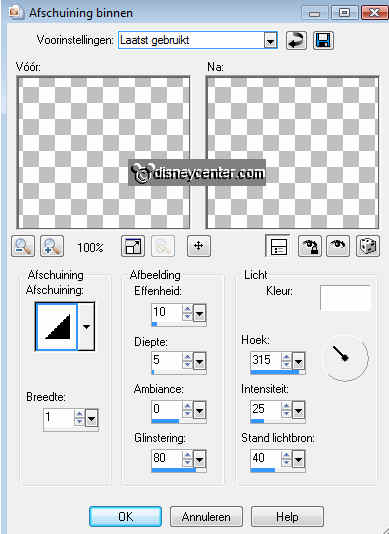Click the Annuleren button
Screen dimensions: 389x534
point(206,517)
